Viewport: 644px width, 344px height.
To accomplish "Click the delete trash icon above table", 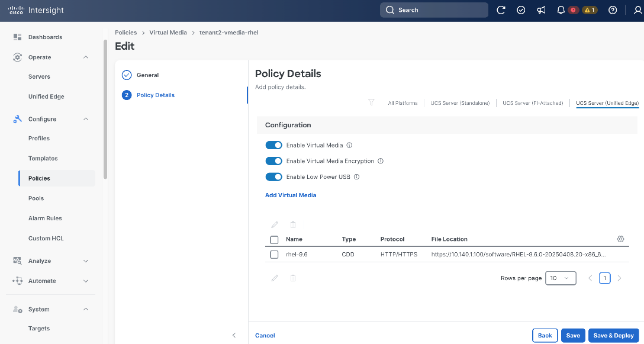I will (x=293, y=225).
